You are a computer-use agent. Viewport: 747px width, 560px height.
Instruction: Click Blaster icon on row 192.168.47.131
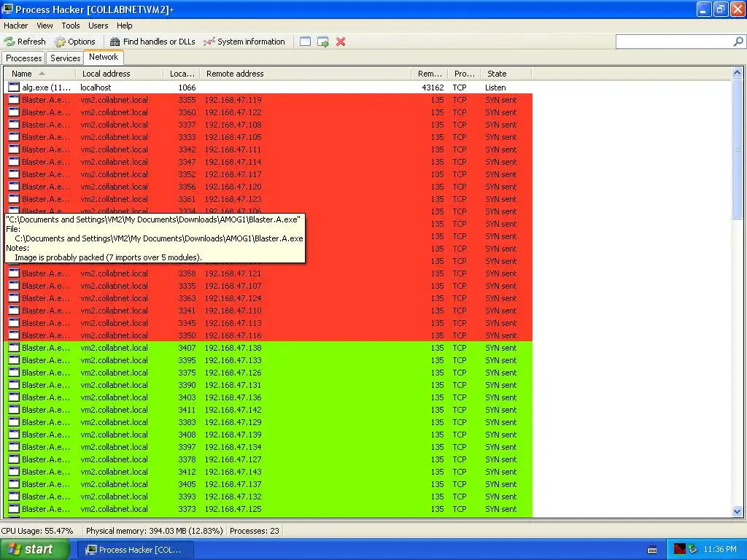(14, 384)
